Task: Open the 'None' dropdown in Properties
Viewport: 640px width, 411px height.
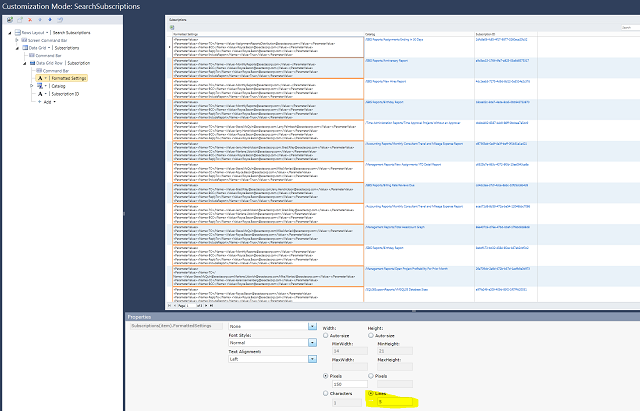Action: (x=312, y=326)
